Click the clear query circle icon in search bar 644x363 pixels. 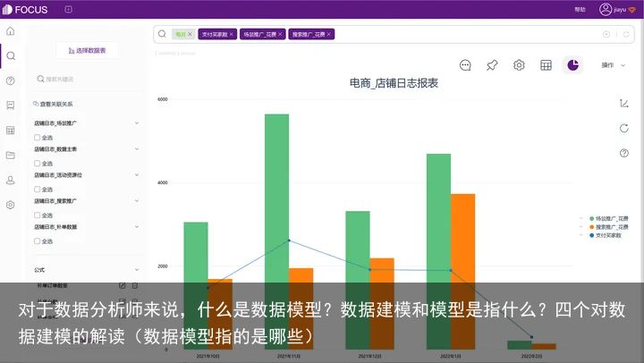pos(606,34)
